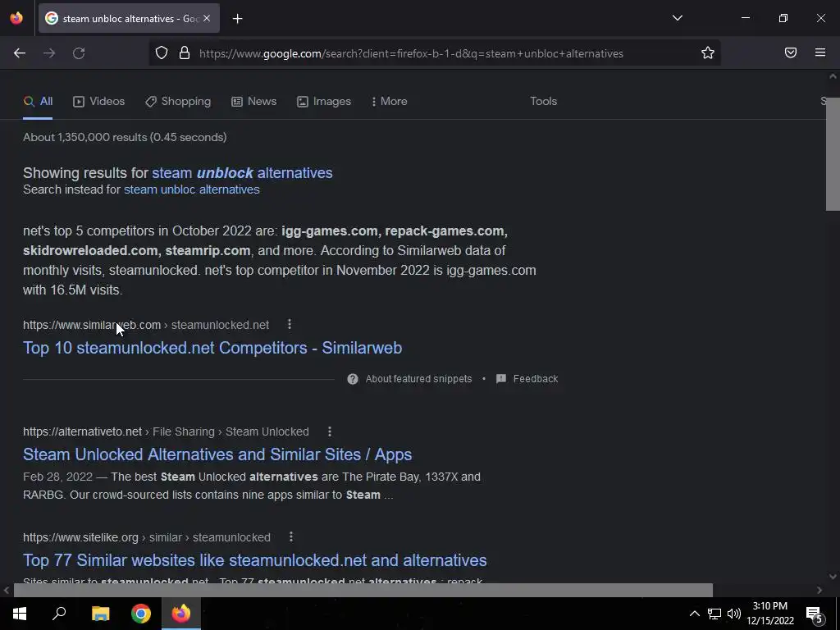Image resolution: width=840 pixels, height=630 pixels.
Task: Open Windows taskbar search
Action: point(59,614)
